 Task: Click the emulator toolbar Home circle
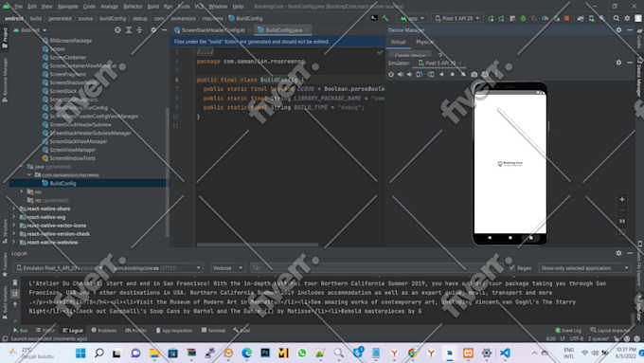453,75
